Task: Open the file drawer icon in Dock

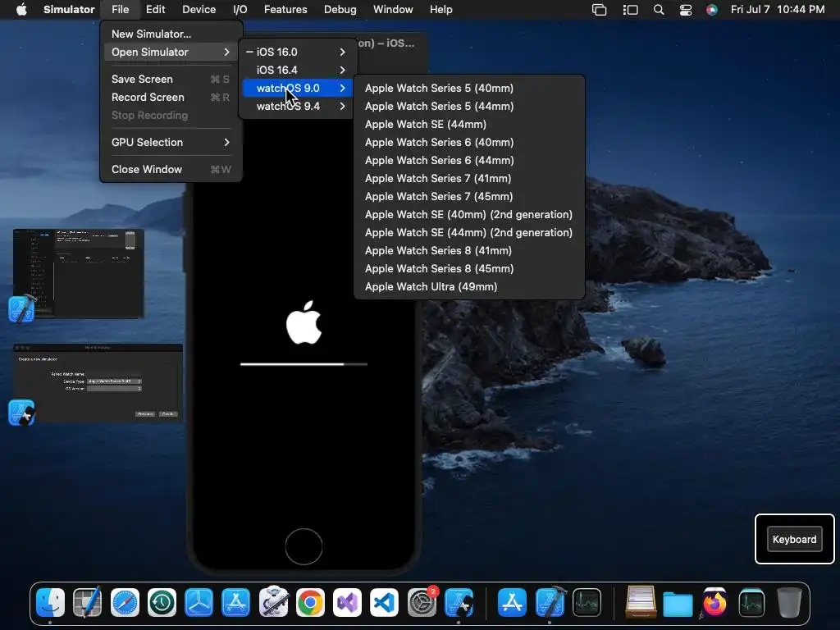Action: tap(641, 603)
